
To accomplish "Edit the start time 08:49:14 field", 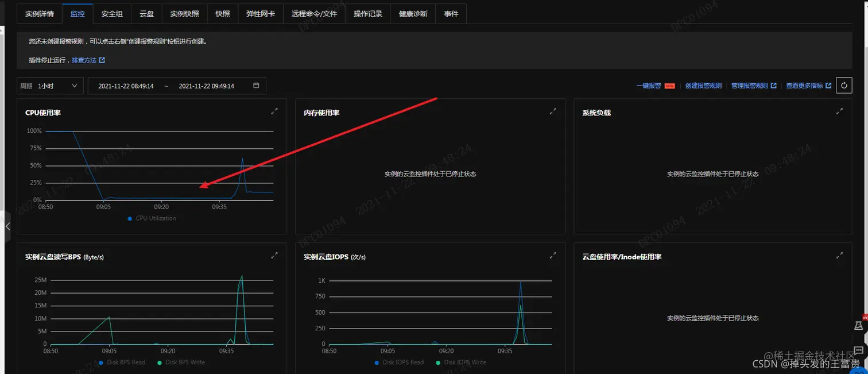I will point(126,86).
